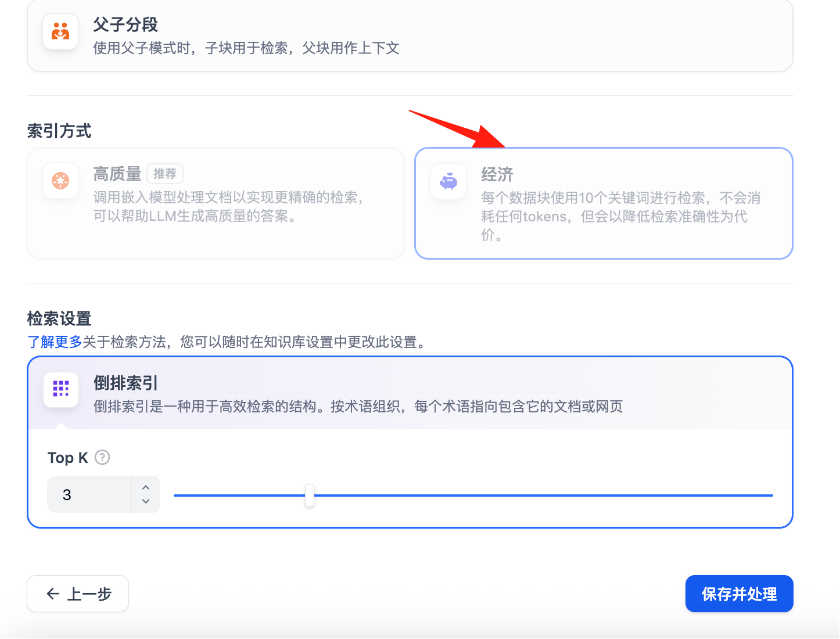The image size is (840, 639).
Task: Choose the 经济 index method option
Action: (604, 203)
